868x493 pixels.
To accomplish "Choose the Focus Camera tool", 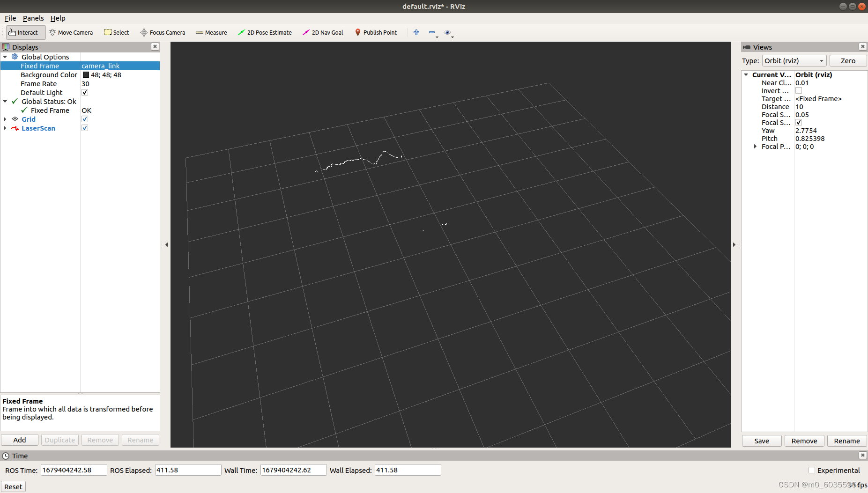I will point(163,32).
